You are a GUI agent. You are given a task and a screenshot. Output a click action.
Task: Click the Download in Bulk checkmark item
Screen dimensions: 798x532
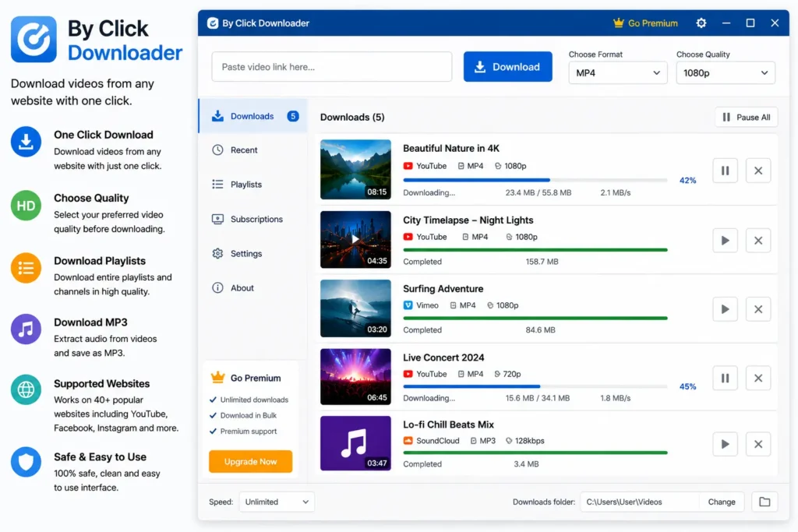(243, 415)
